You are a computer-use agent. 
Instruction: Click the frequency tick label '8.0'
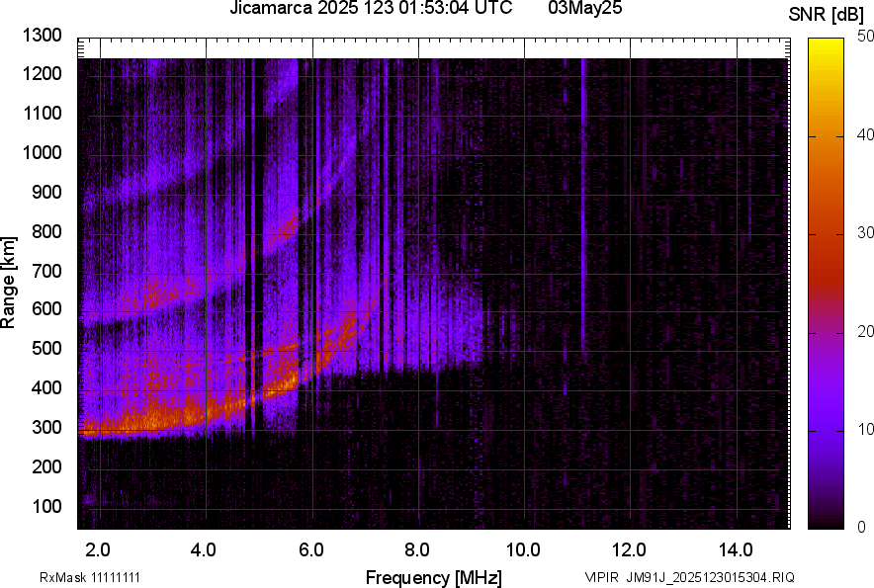click(416, 550)
